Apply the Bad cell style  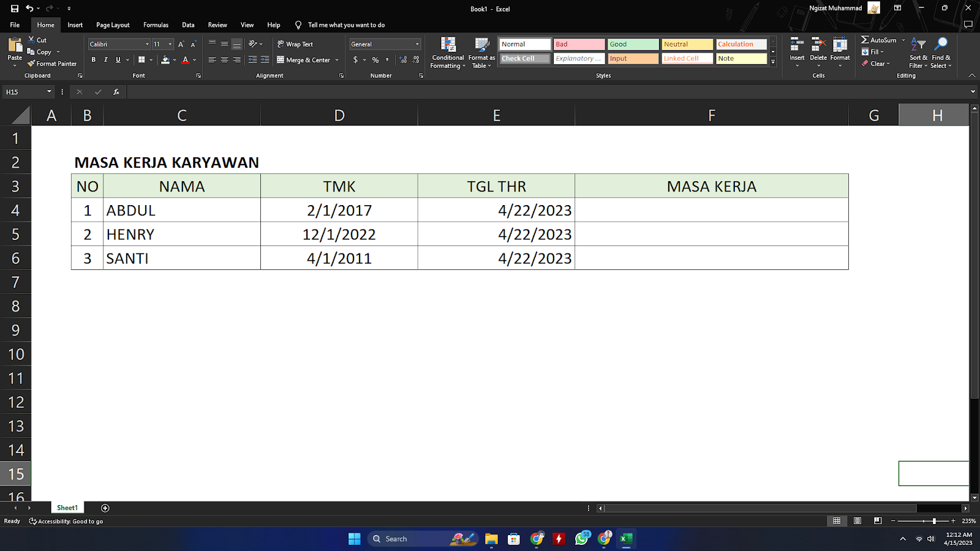pos(579,44)
